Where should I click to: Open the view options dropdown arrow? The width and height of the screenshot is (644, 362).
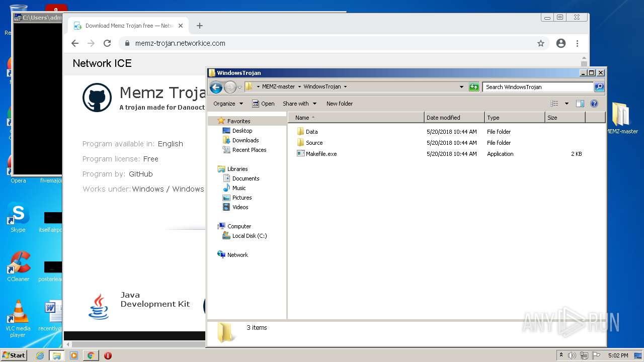[567, 104]
